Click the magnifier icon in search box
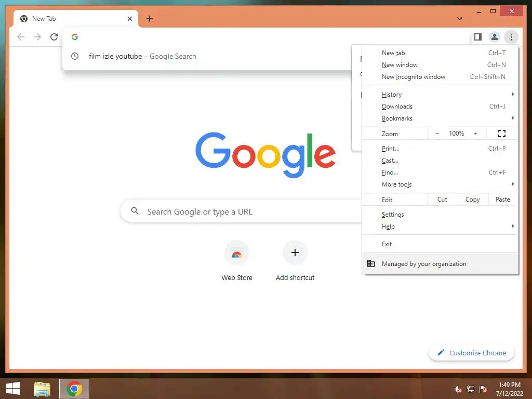The height and width of the screenshot is (399, 532). coord(135,211)
